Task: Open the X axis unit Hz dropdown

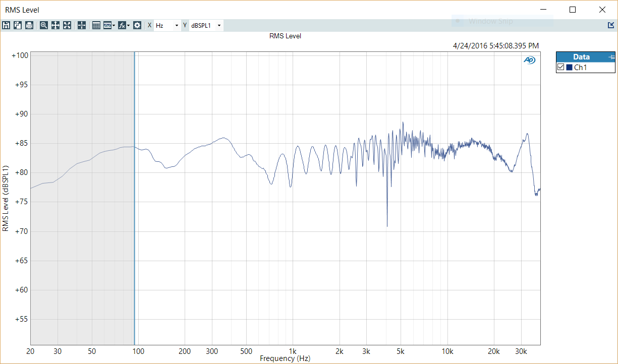Action: (167, 25)
